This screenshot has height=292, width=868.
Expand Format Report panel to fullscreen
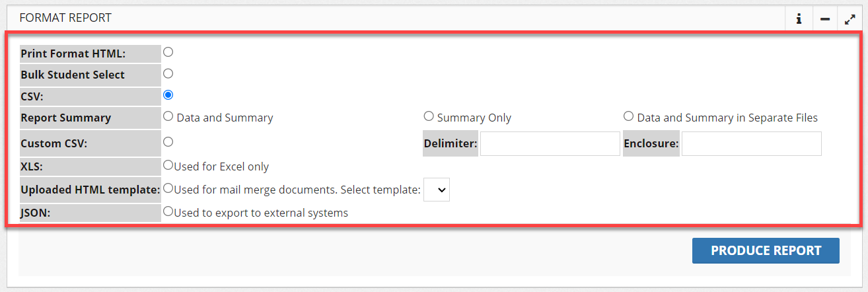pos(850,19)
